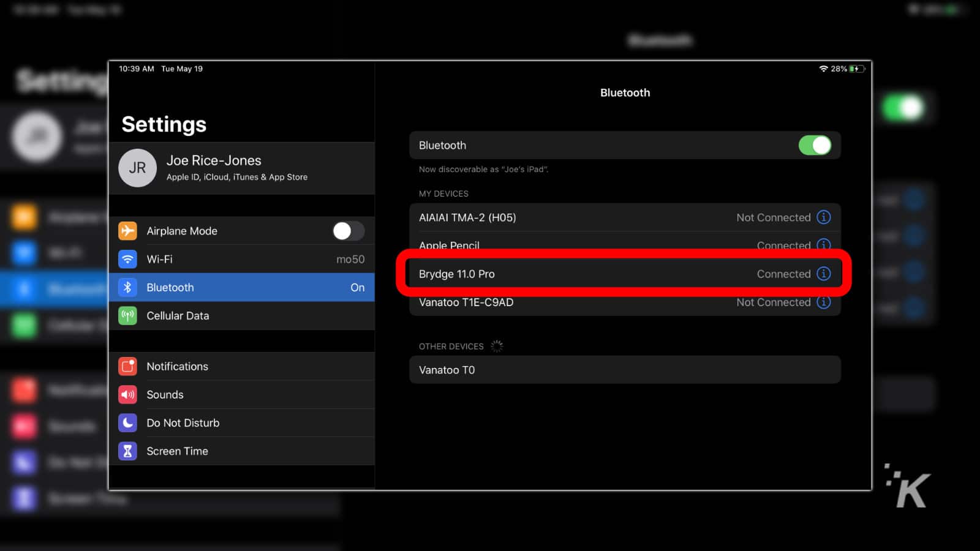The image size is (980, 551).
Task: Tap the Cellular Data green antenna icon
Action: tap(127, 315)
